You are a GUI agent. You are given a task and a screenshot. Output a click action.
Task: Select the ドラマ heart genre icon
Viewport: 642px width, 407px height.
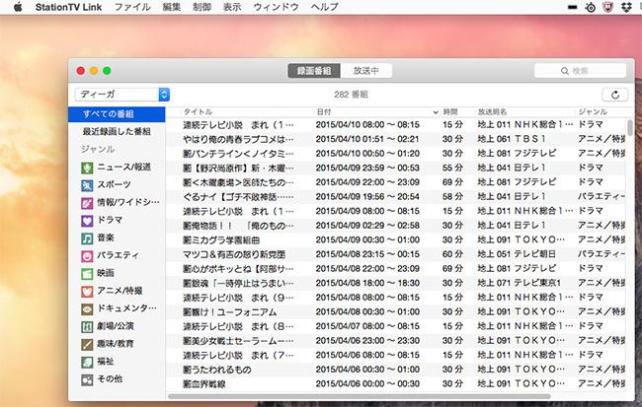coord(87,220)
